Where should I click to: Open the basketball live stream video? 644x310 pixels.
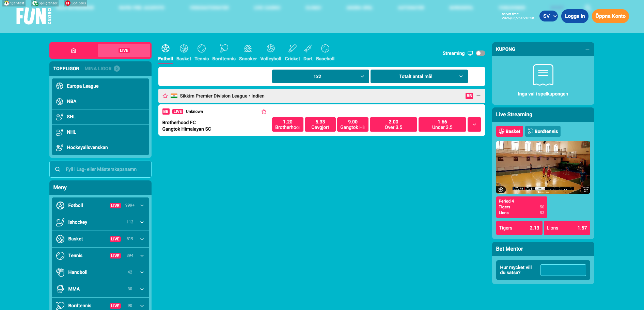tap(543, 167)
